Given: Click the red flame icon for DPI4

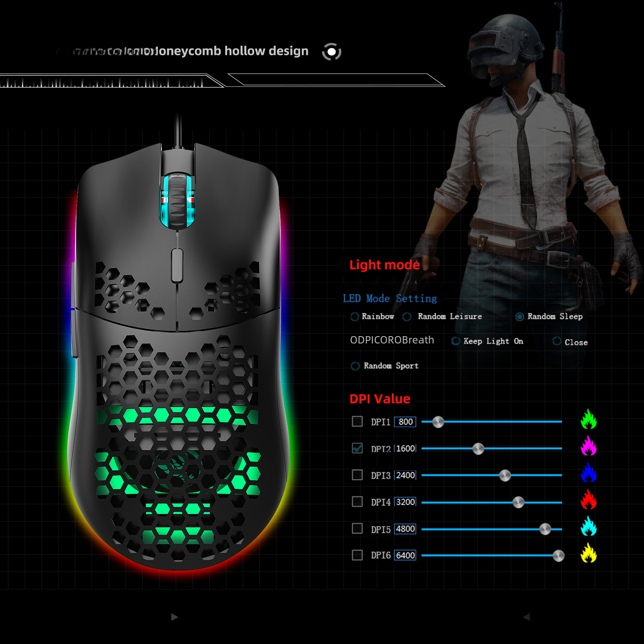Looking at the screenshot, I should coord(589,500).
